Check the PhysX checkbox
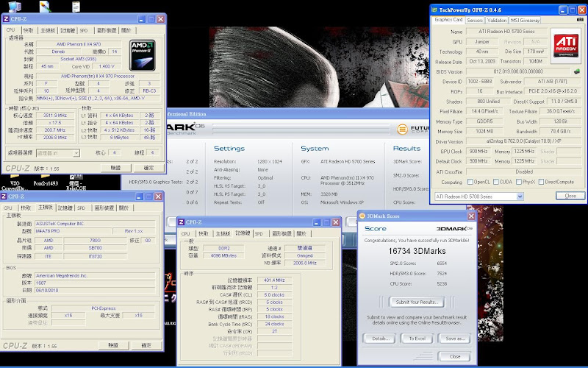The width and height of the screenshot is (588, 368). tap(520, 182)
